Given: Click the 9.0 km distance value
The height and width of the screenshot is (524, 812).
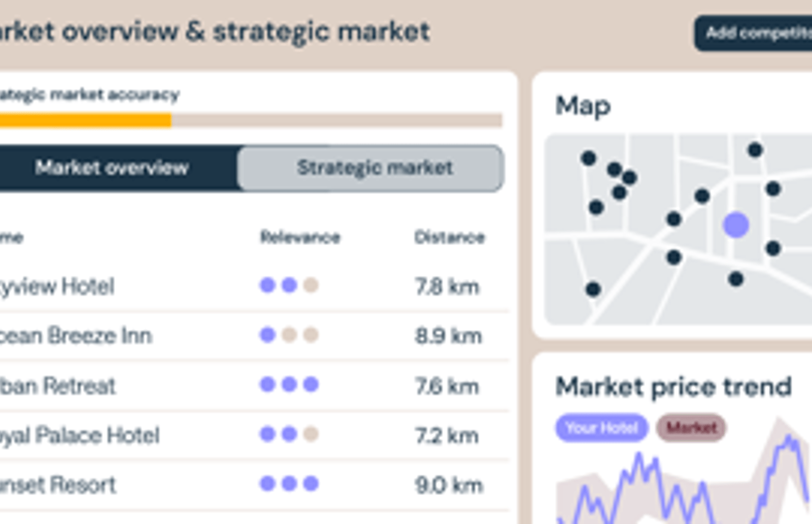Looking at the screenshot, I should pos(449,485).
